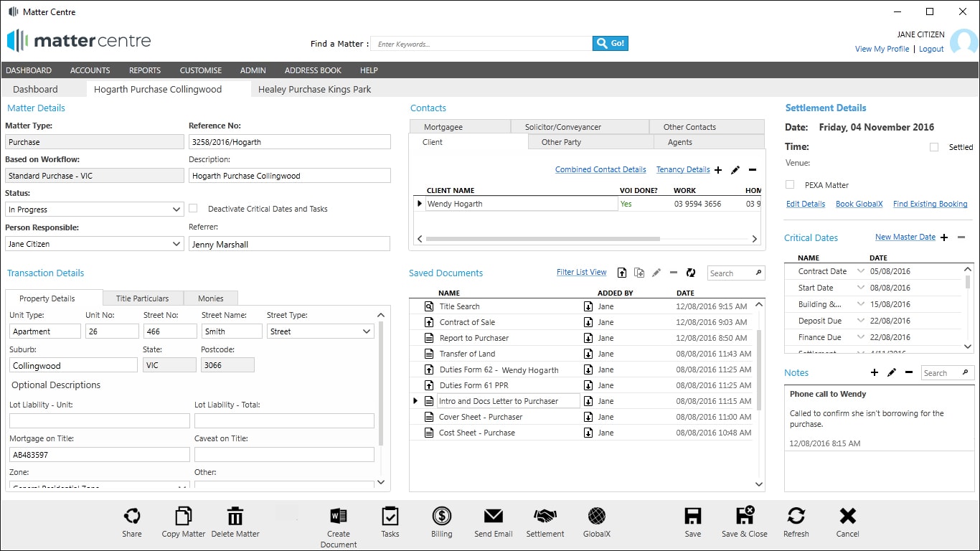Click the Reference No field
This screenshot has width=980, height=551.
pyautogui.click(x=290, y=142)
